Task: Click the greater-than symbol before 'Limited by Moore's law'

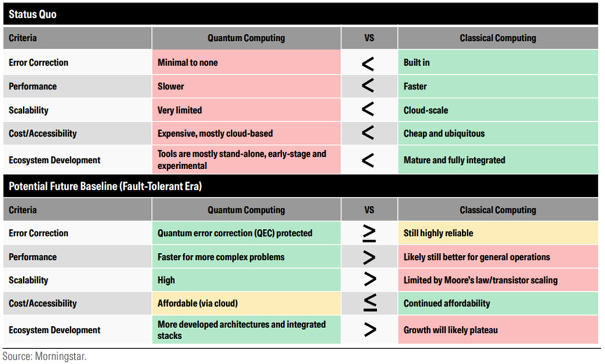Action: tap(369, 280)
